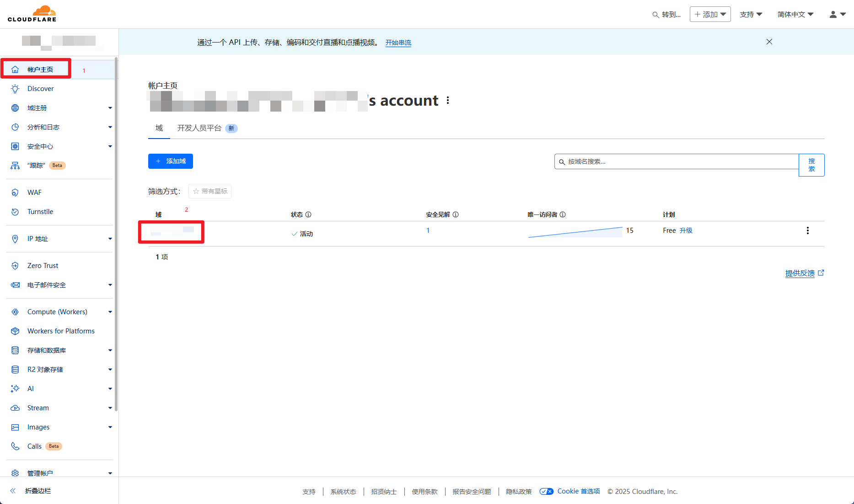Switch to 开发人员平台 tab
854x504 pixels.
pyautogui.click(x=199, y=128)
